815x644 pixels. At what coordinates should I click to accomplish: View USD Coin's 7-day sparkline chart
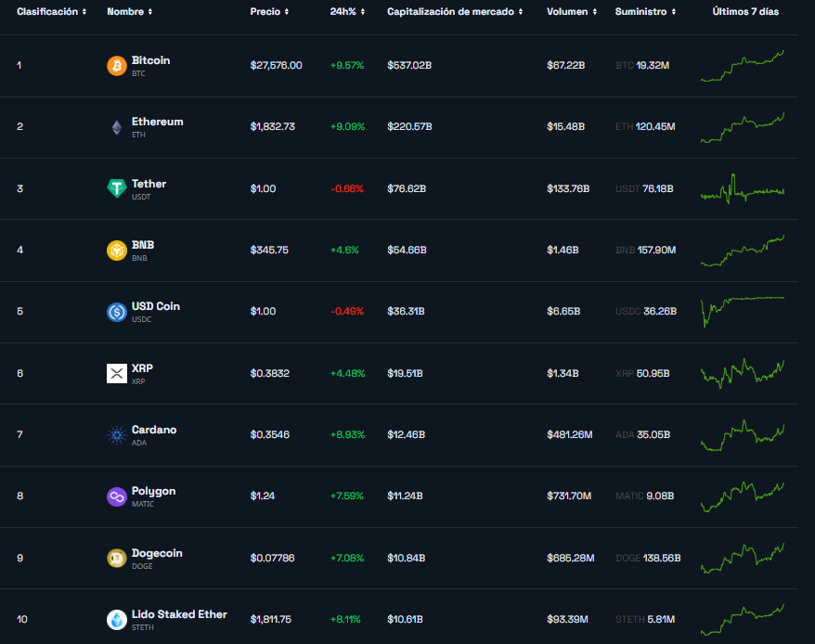pos(743,312)
